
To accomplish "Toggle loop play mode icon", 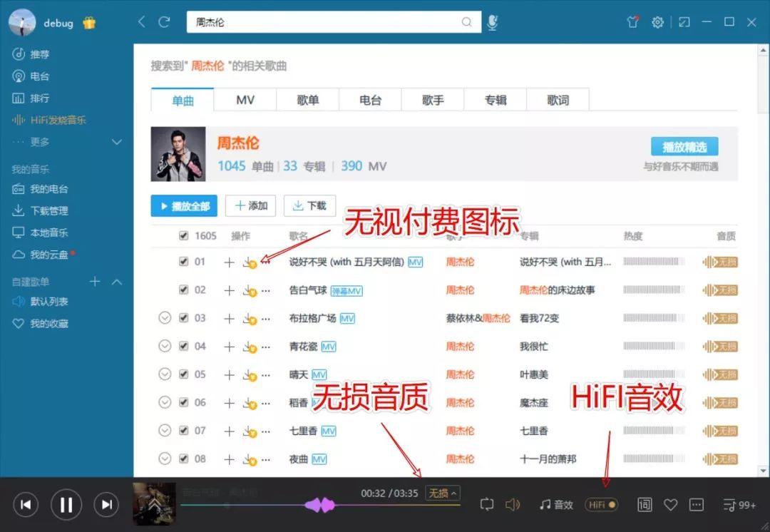I will pyautogui.click(x=487, y=504).
